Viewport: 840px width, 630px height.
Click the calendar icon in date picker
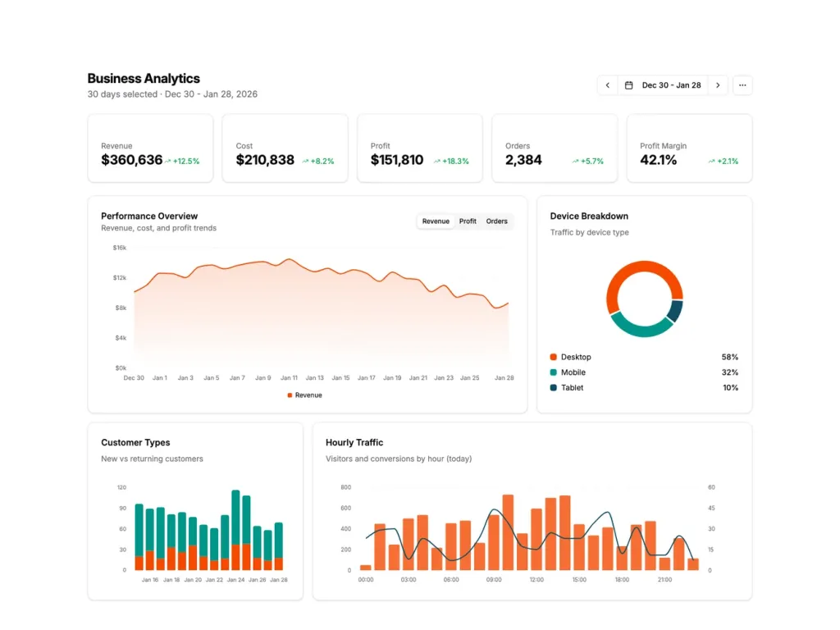click(629, 85)
